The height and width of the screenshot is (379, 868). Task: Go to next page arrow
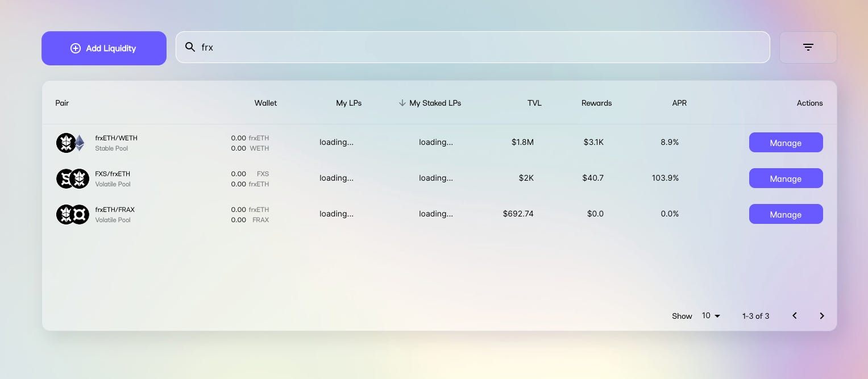[x=821, y=316]
